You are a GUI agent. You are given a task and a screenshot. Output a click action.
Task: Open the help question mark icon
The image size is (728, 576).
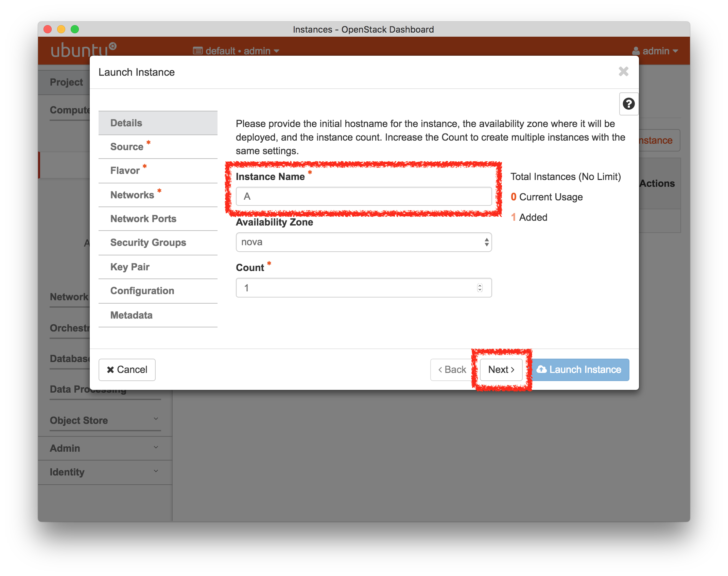tap(628, 104)
